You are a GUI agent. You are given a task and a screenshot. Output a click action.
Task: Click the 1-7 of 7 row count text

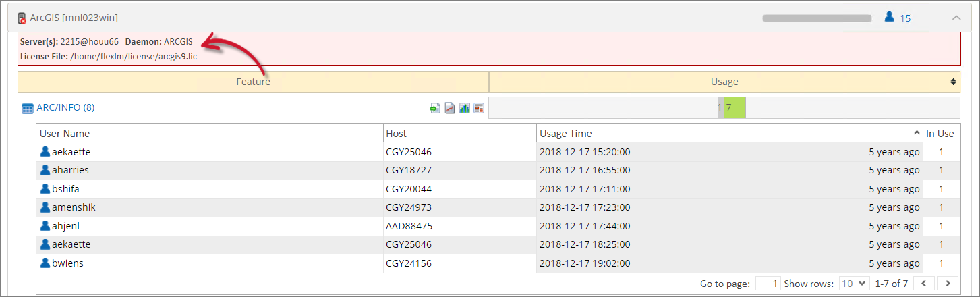pos(891,283)
